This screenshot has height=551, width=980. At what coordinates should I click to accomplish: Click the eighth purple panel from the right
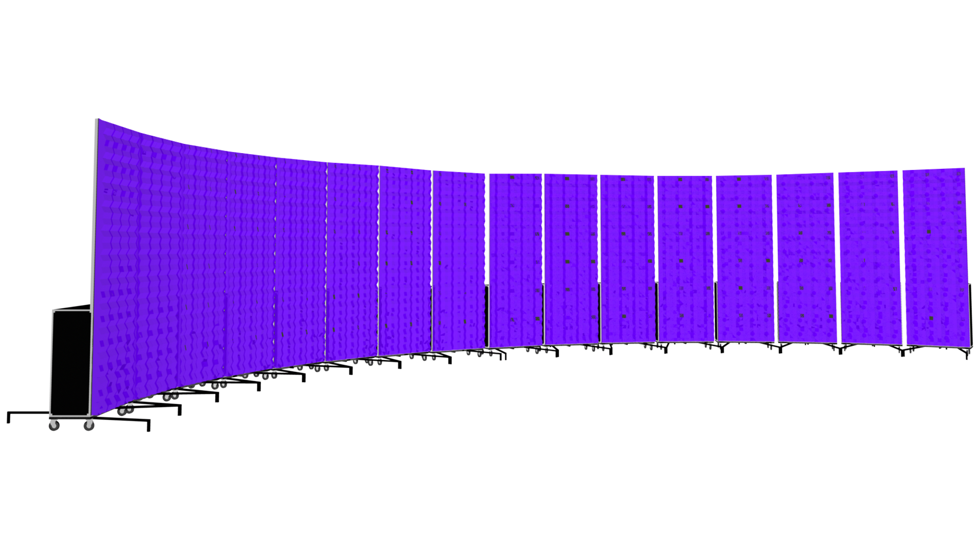coord(514,230)
